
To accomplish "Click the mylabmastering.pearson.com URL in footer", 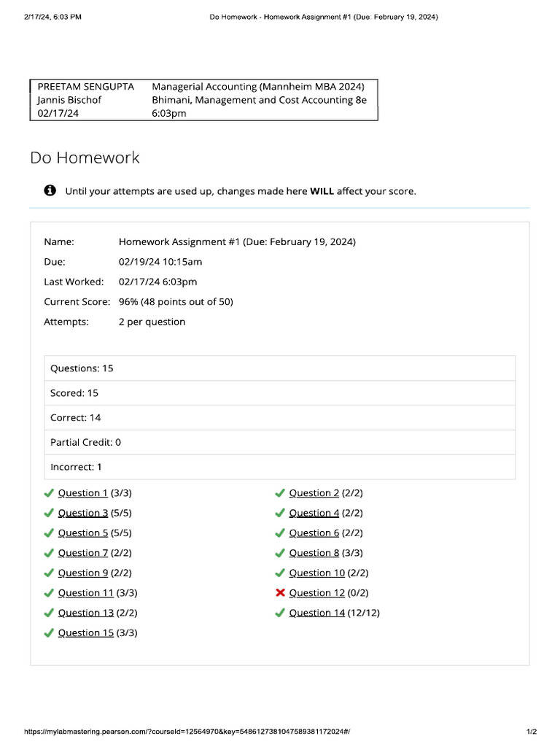I will (187, 731).
